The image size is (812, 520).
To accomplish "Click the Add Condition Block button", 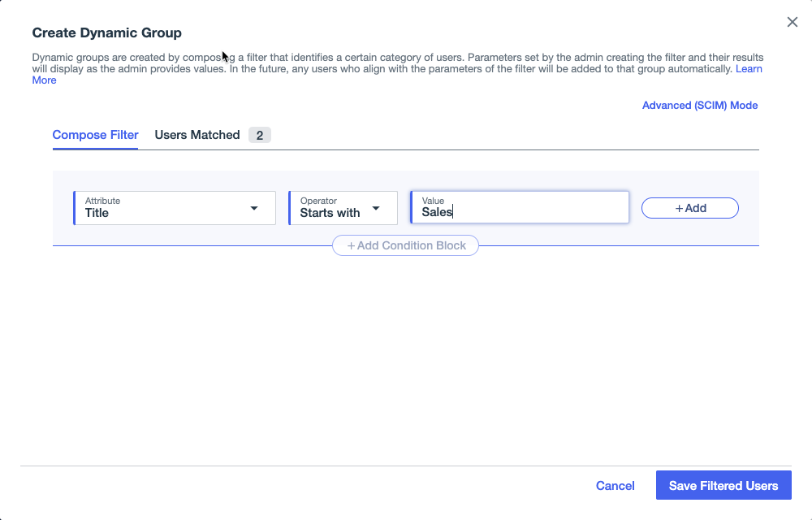I will pyautogui.click(x=405, y=245).
